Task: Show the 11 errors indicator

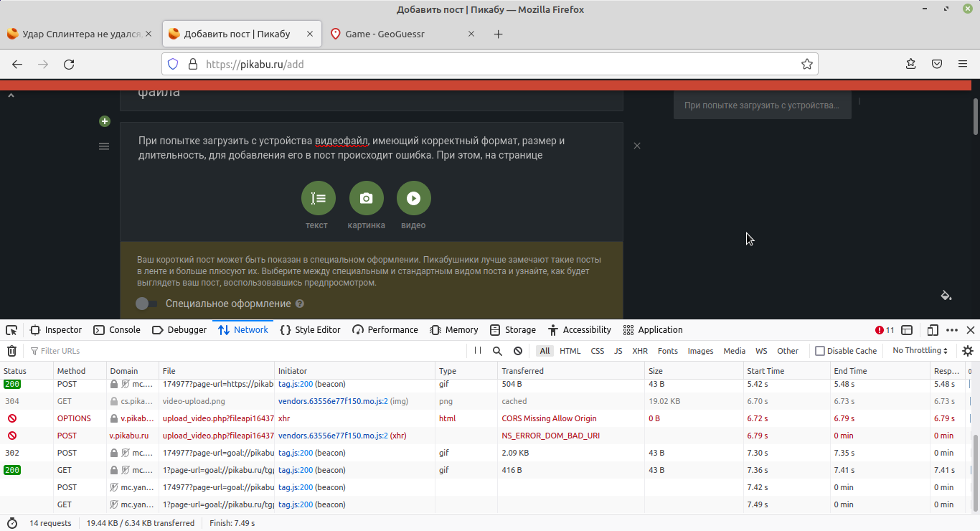Action: coord(885,330)
